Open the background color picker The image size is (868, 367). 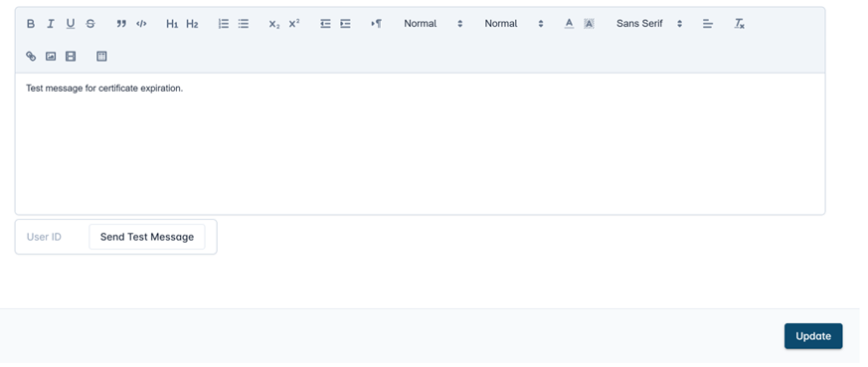tap(589, 24)
